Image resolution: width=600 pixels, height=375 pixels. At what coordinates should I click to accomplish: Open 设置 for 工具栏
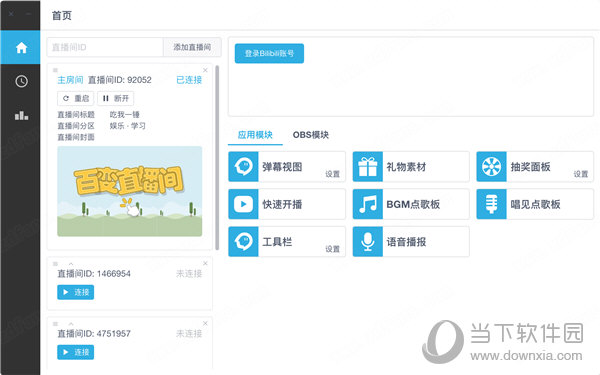click(332, 249)
